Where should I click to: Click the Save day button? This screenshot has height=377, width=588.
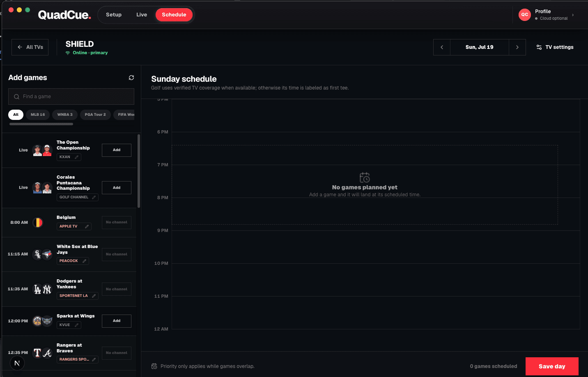[x=552, y=366]
